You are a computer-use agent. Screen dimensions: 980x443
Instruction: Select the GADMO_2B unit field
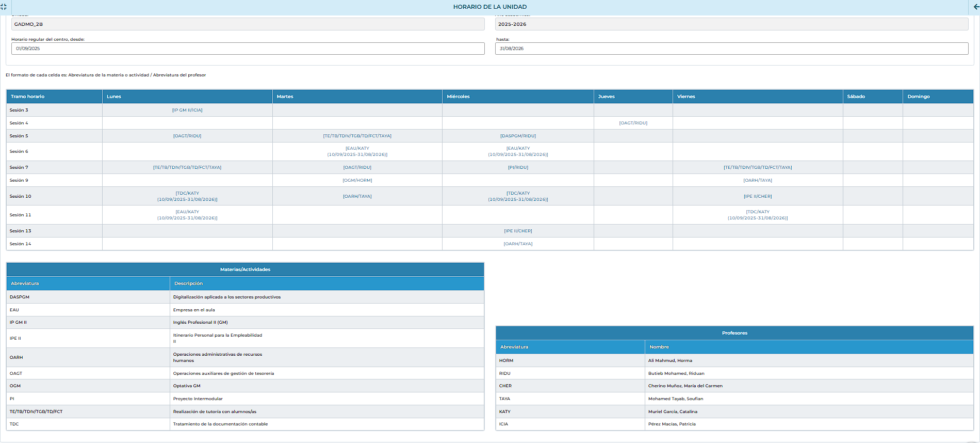[248, 24]
